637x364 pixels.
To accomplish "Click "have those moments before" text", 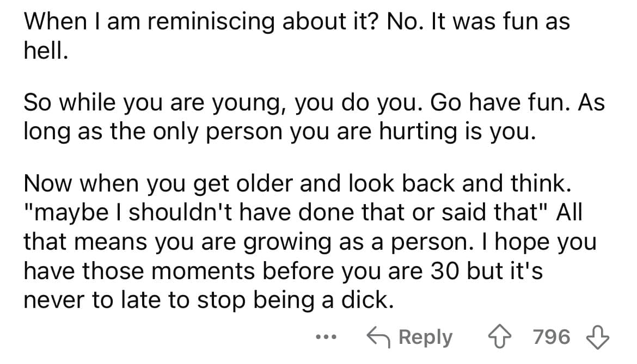I will pos(179,270).
